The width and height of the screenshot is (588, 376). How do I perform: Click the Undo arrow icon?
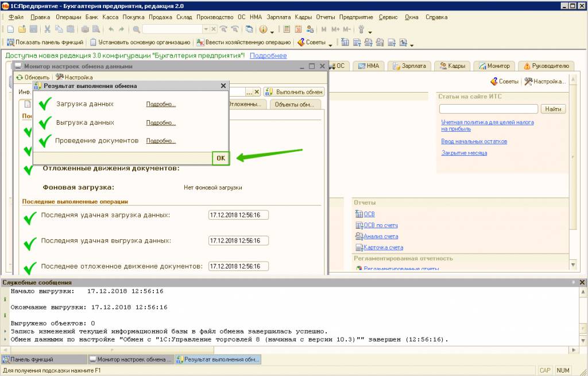pos(111,29)
